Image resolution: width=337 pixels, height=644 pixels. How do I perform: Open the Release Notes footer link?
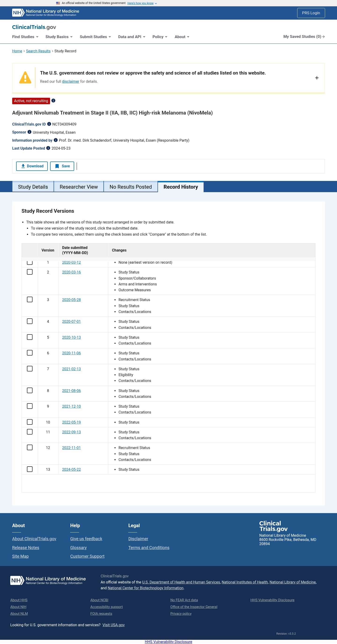pos(26,547)
